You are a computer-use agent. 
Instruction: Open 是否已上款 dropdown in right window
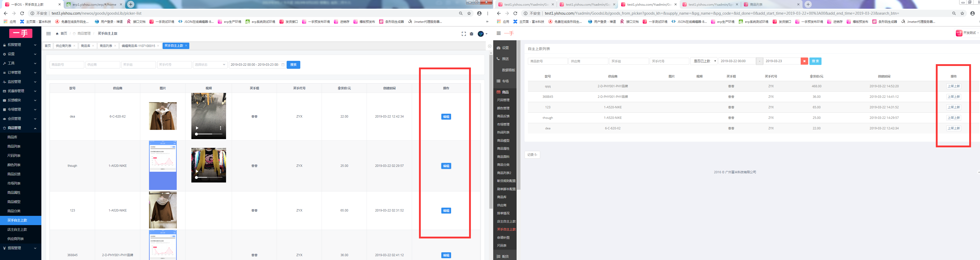[704, 61]
